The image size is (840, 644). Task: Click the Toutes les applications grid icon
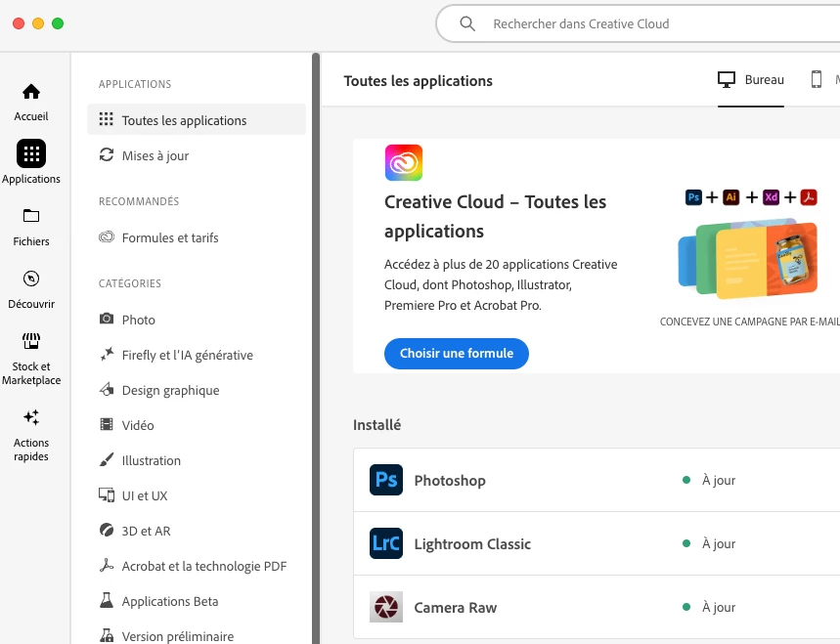[x=106, y=119]
